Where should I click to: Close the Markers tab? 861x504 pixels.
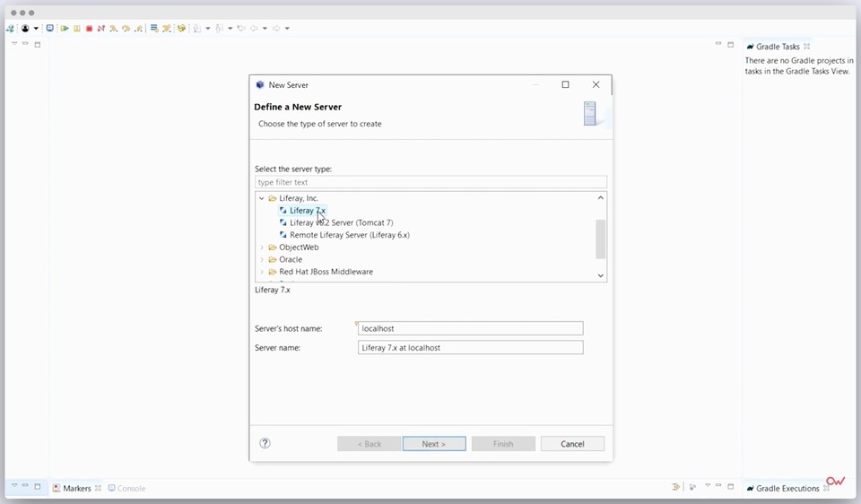point(98,488)
